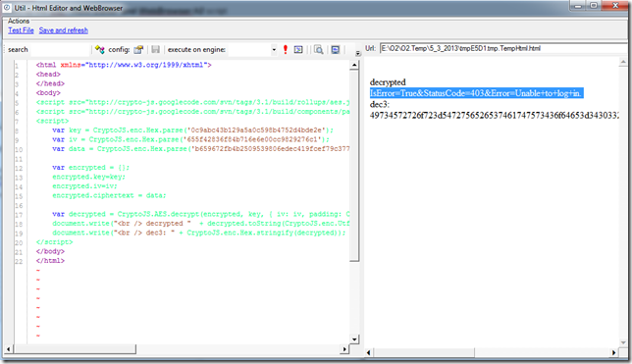Click the 'var iv' line in editor
The height and width of the screenshot is (364, 632).
tap(190, 139)
